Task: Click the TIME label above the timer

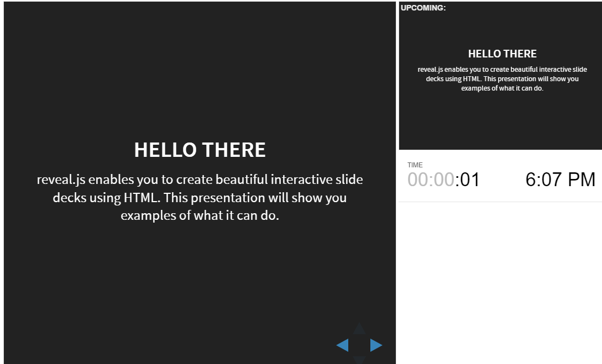Action: 415,165
